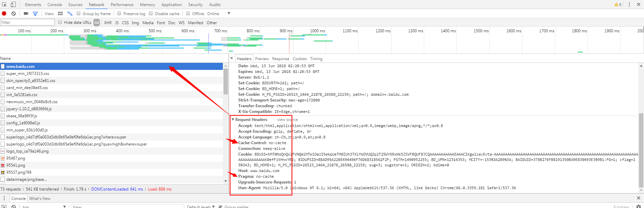
Task: Filter requests by Font type
Action: [161, 23]
